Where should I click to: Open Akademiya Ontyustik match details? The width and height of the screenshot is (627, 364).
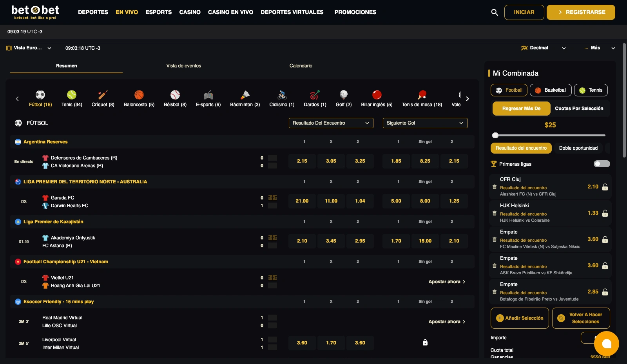[x=73, y=238]
